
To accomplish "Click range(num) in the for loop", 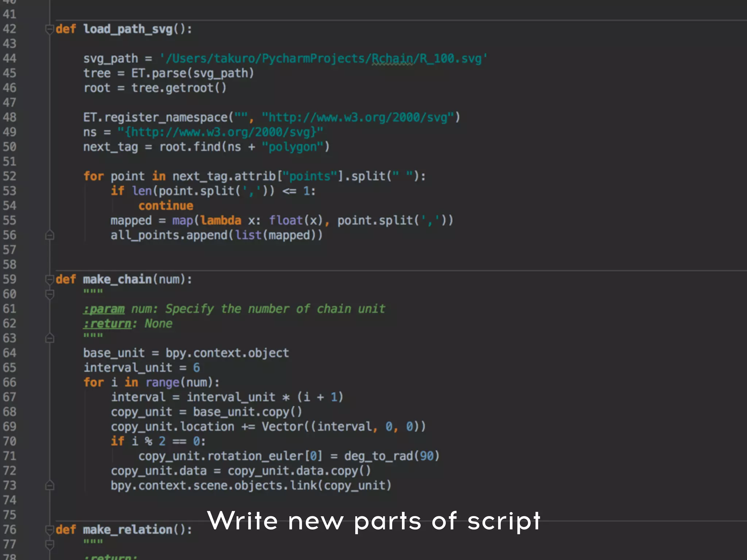I will [179, 382].
